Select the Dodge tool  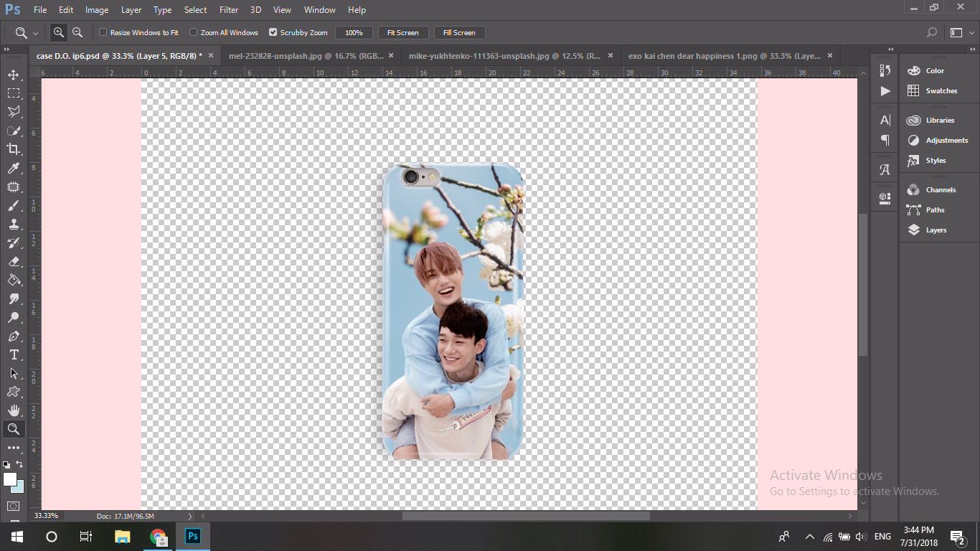pos(14,318)
